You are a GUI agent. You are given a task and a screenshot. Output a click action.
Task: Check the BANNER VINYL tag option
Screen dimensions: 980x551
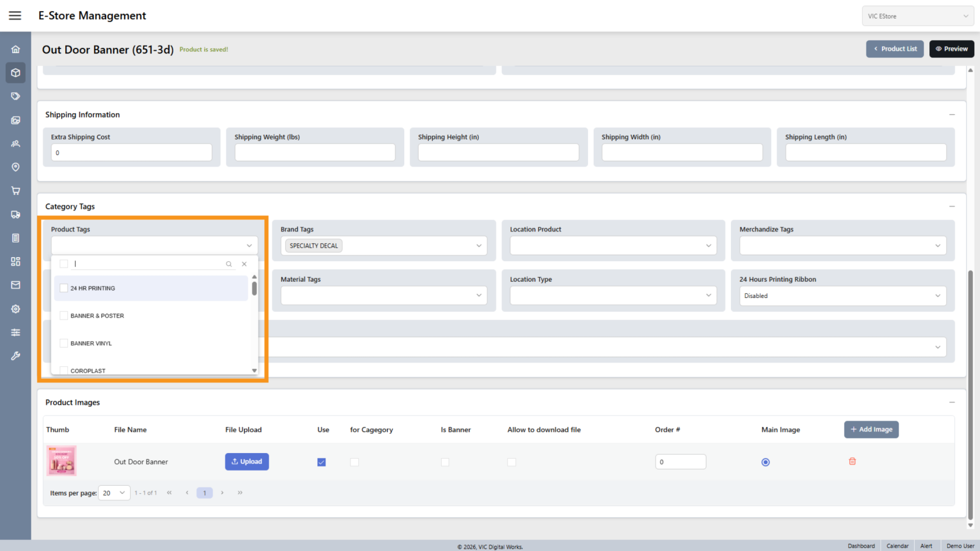coord(64,343)
